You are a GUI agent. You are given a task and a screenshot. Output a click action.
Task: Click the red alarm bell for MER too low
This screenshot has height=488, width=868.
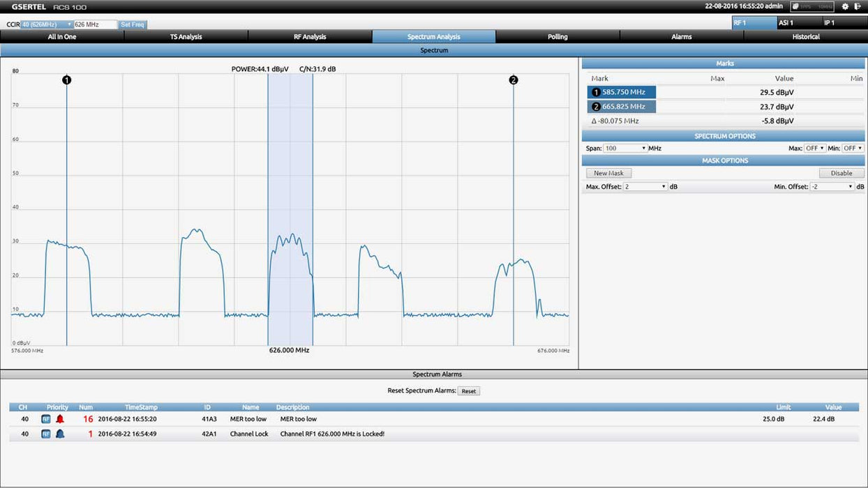[x=60, y=419]
